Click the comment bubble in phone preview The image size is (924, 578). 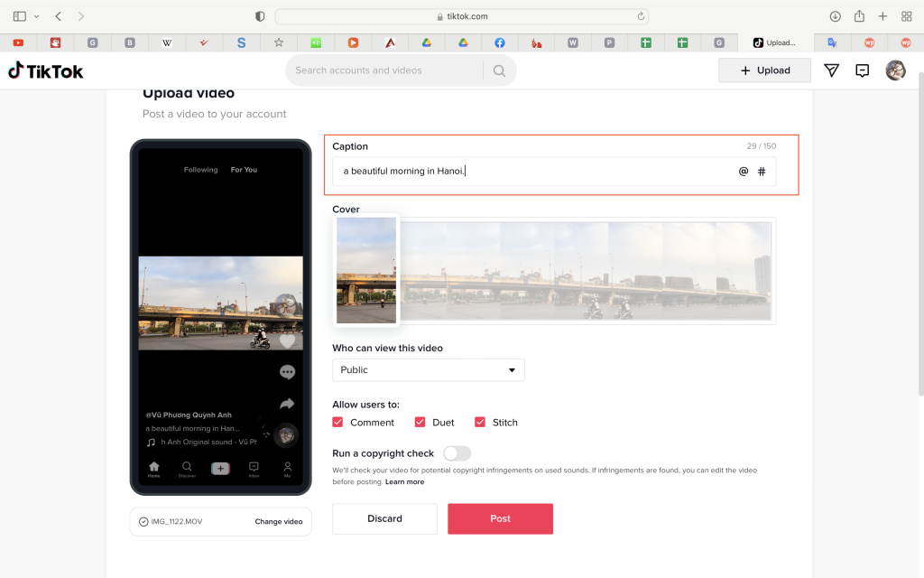287,371
